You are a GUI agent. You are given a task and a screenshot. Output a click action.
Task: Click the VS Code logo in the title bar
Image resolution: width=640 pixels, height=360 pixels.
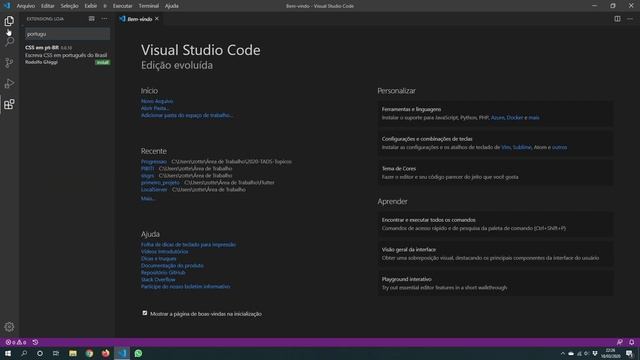tap(7, 6)
